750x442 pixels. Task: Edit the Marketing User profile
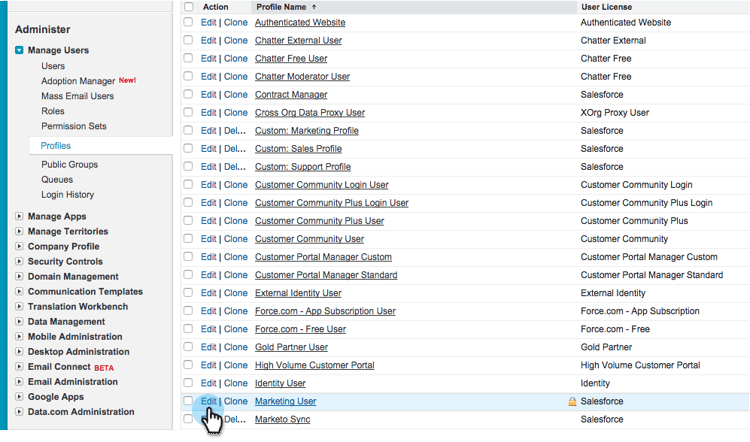209,401
